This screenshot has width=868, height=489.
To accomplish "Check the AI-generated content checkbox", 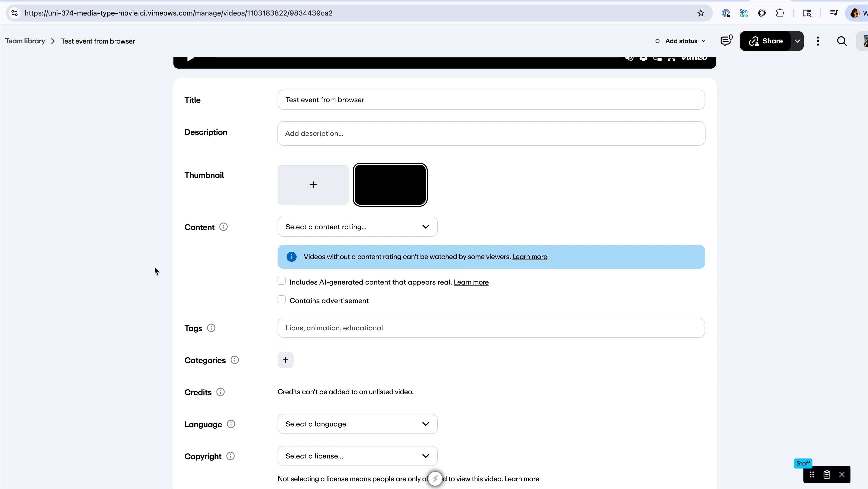I will click(x=281, y=281).
